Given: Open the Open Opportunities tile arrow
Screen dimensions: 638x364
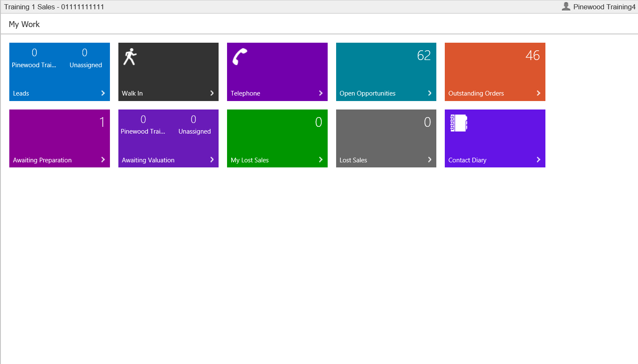Looking at the screenshot, I should (x=430, y=93).
